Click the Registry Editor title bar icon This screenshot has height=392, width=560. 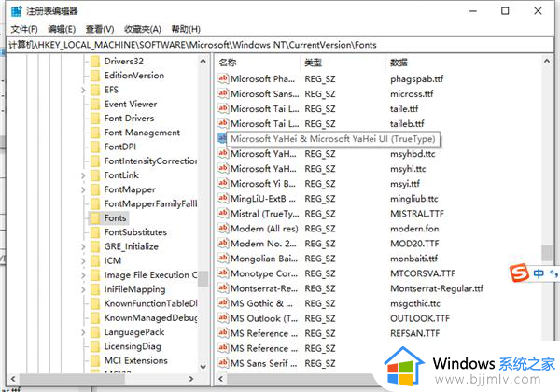[17, 11]
